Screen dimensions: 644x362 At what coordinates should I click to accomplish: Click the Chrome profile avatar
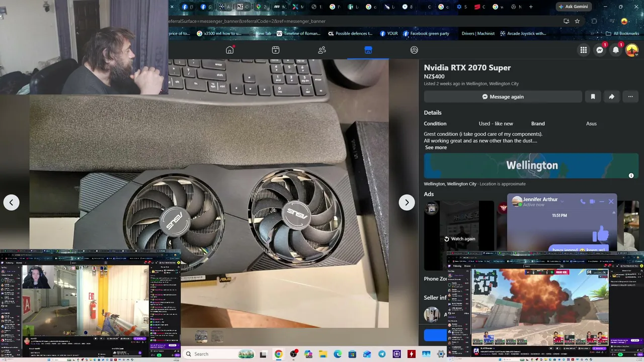click(624, 21)
